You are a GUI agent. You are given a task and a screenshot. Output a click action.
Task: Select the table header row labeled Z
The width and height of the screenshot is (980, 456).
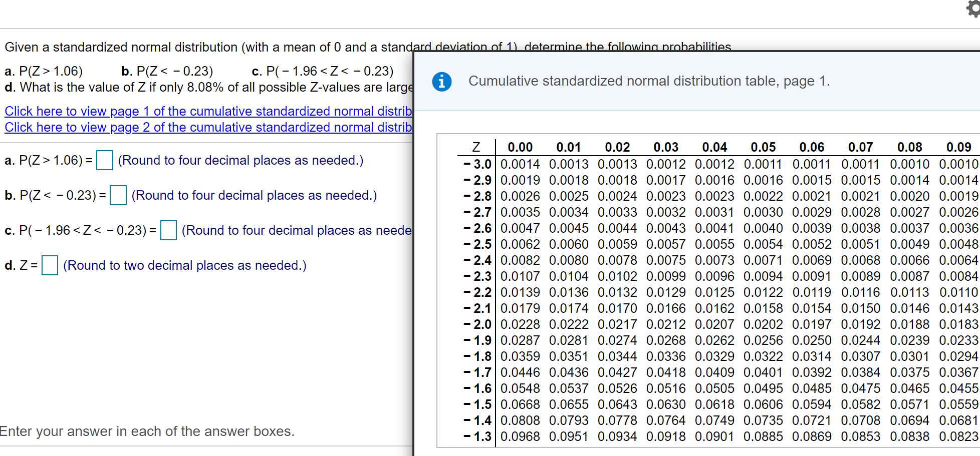475,147
